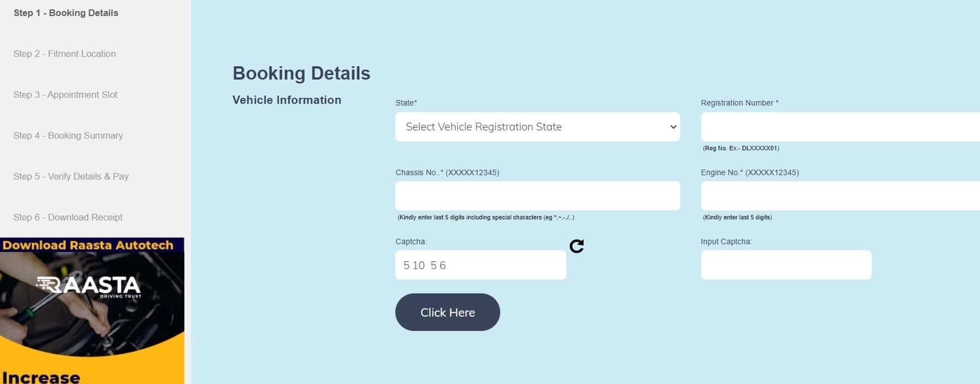
Task: Return to Step 1 - Booking Details
Action: coord(66,13)
